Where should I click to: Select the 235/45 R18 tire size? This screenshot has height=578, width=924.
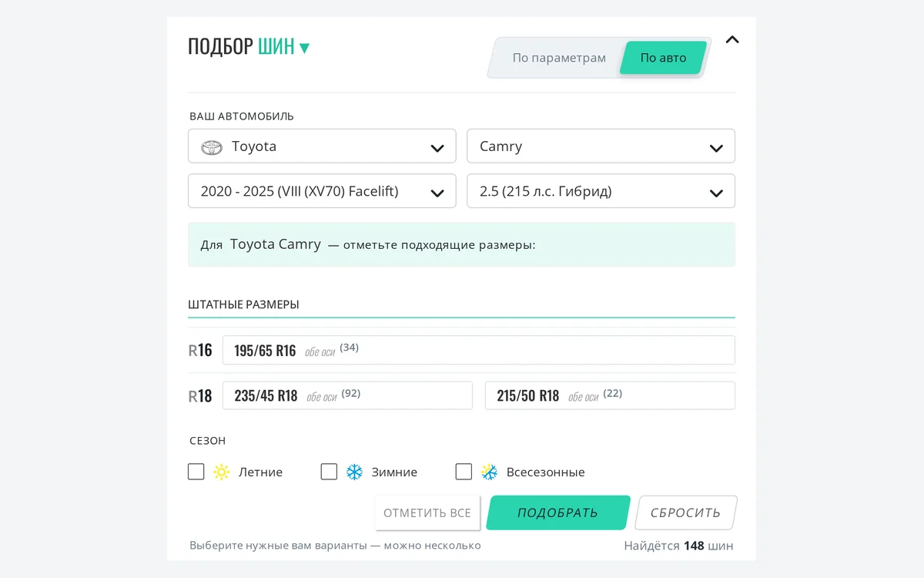(x=347, y=395)
